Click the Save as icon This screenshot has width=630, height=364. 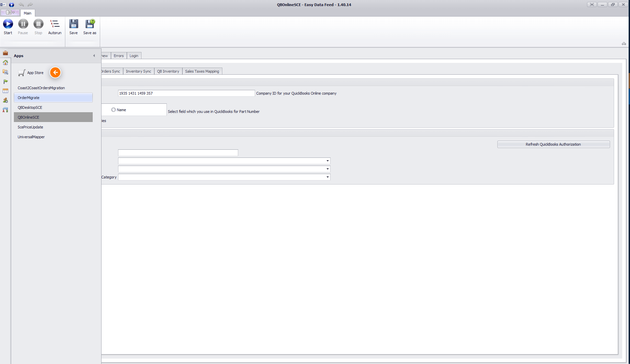(90, 24)
